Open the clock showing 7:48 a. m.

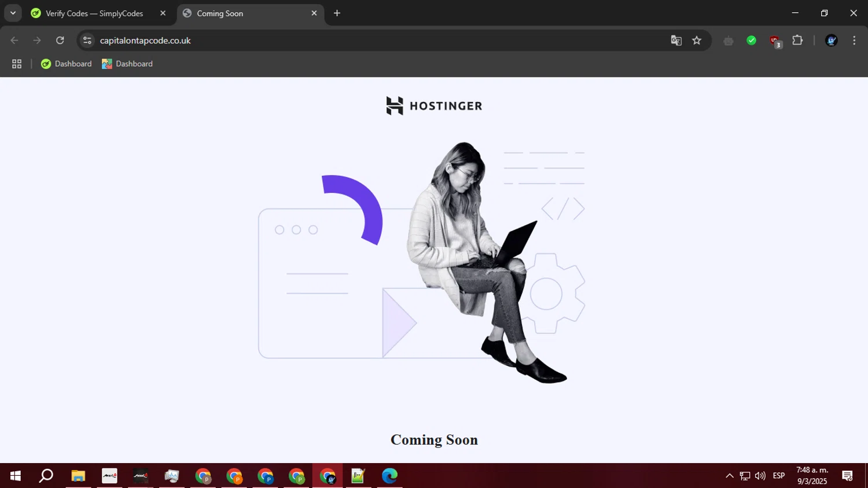coord(812,476)
